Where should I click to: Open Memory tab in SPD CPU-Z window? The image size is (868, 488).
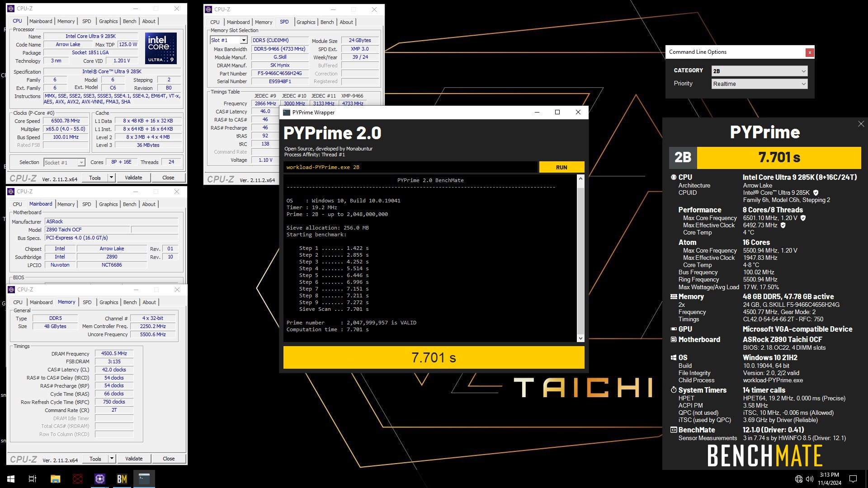click(264, 22)
